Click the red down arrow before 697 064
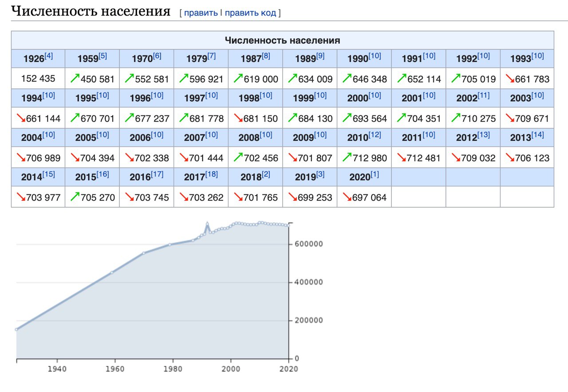Viewport: 568px width, 392px height. (x=347, y=197)
